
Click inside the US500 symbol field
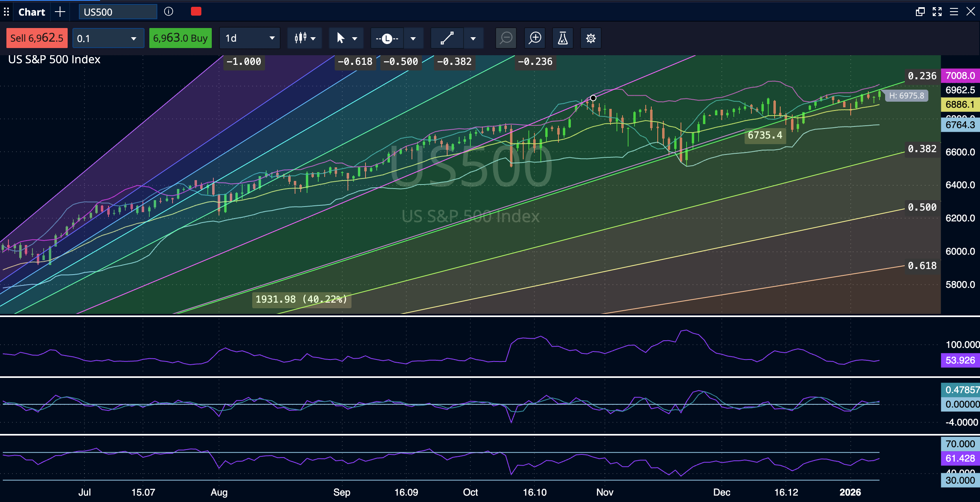117,12
